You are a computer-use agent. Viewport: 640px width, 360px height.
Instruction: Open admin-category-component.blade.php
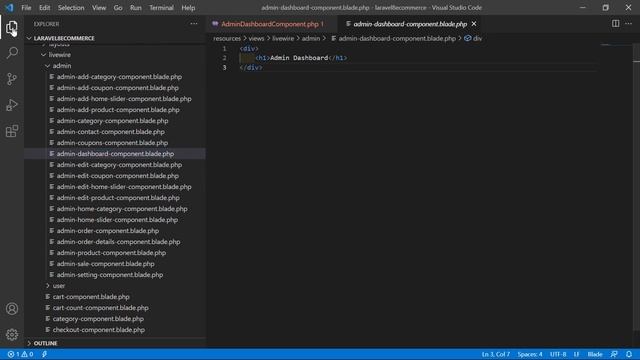coord(112,121)
